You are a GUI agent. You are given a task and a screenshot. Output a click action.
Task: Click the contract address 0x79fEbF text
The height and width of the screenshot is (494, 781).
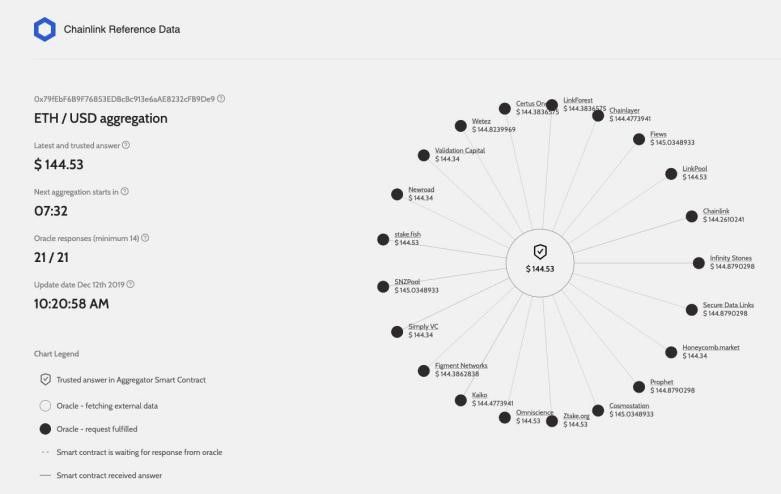[x=125, y=99]
